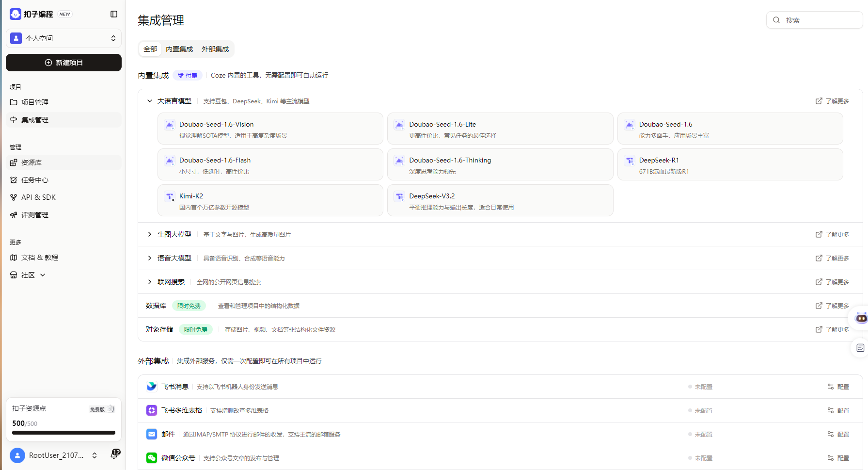The height and width of the screenshot is (470, 868).
Task: Select the Doubao-Seed-1.6-Thinking model card
Action: [500, 164]
